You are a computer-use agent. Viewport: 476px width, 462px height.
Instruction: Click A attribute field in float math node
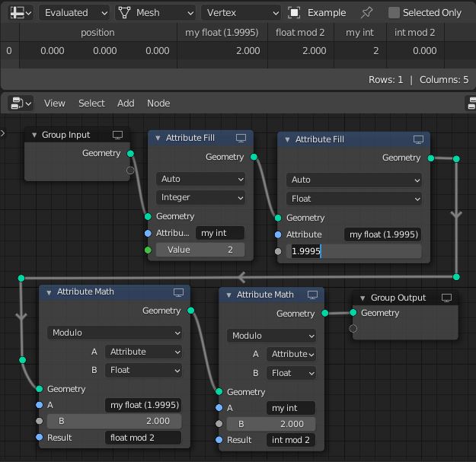click(x=143, y=405)
